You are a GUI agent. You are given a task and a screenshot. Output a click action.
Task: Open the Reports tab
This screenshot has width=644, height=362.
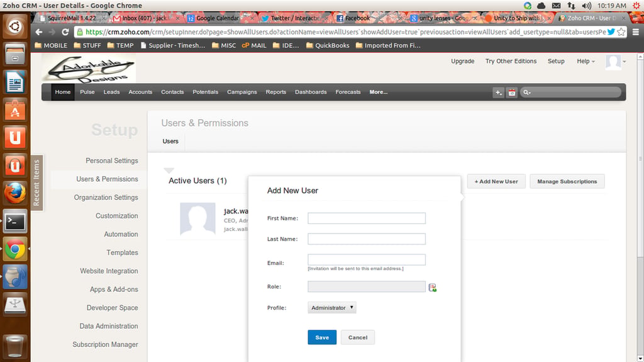[275, 92]
